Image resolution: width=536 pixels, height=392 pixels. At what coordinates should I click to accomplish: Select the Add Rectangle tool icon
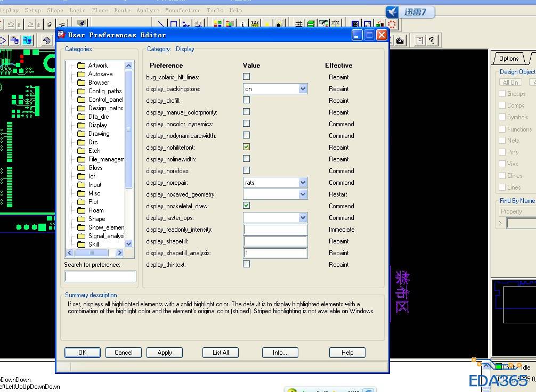click(x=174, y=24)
